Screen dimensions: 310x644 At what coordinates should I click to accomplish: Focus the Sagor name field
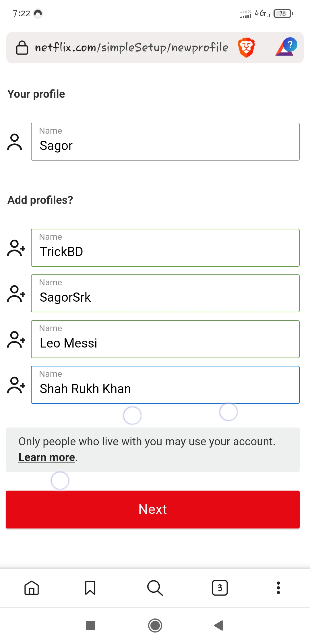click(165, 142)
